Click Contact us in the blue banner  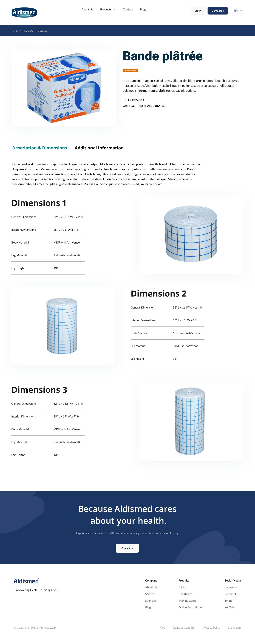click(127, 548)
